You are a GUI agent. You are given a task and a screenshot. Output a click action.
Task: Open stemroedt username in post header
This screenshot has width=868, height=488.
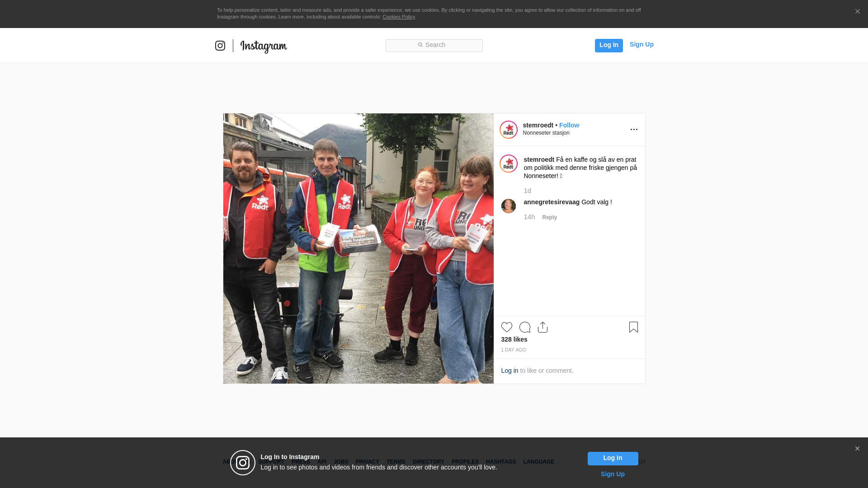[x=538, y=126]
